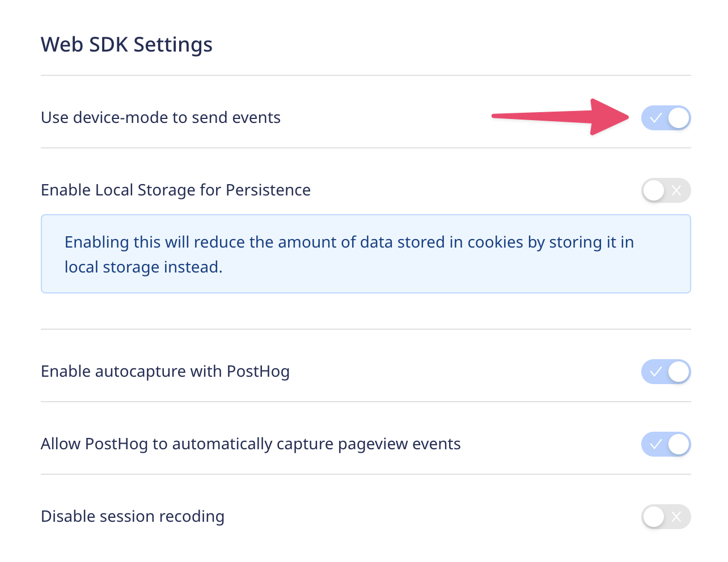The image size is (728, 562).
Task: Click the checkmark icon in pageview capture toggle
Action: point(655,444)
